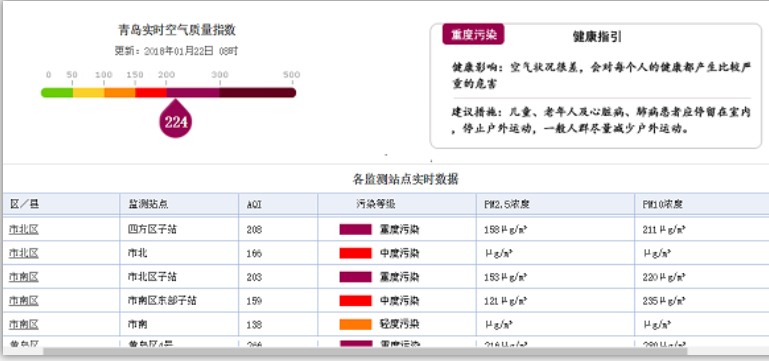Click the 健康影响 paragraph text
This screenshot has height=361, width=769.
click(601, 75)
